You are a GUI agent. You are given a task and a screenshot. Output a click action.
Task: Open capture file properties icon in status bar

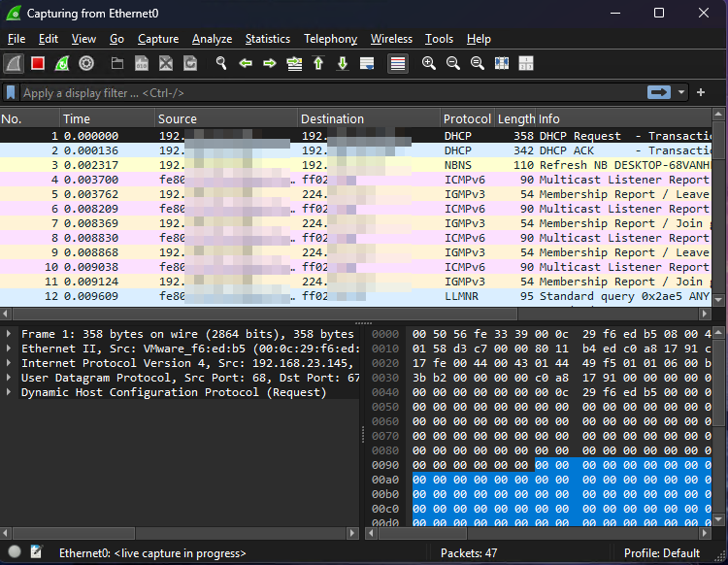36,551
